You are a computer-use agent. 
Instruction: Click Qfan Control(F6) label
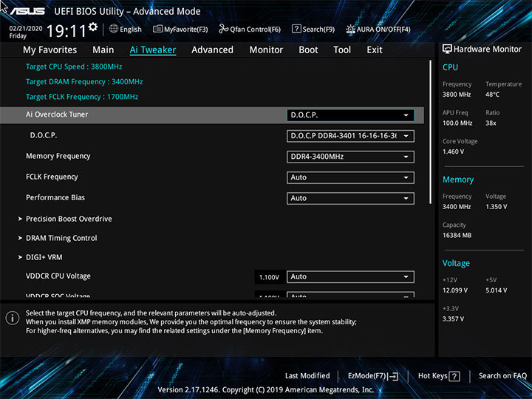tap(256, 29)
